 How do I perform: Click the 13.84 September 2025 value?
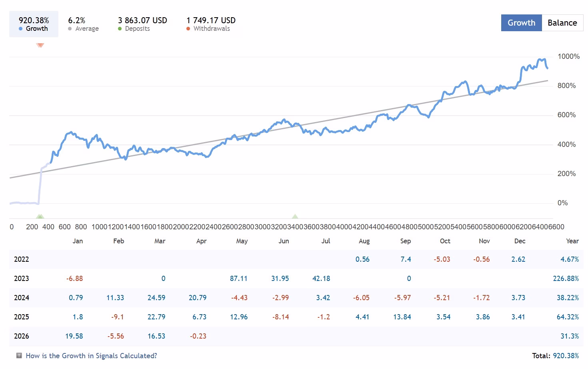click(x=402, y=317)
